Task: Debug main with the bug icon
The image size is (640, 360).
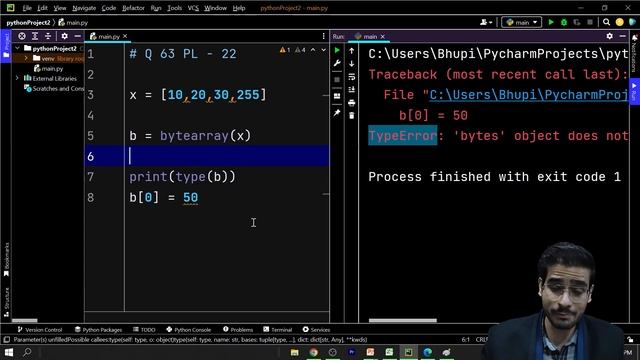Action: coord(564,22)
